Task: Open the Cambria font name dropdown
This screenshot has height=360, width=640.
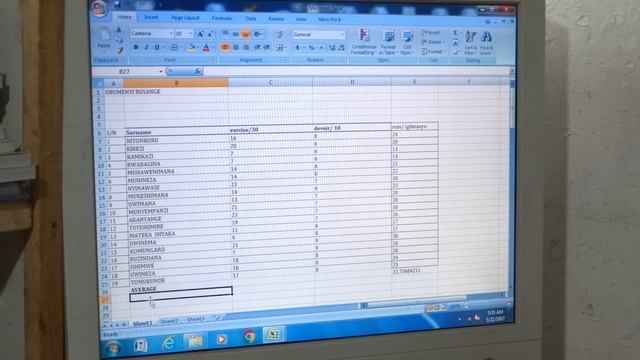Action: (171, 33)
